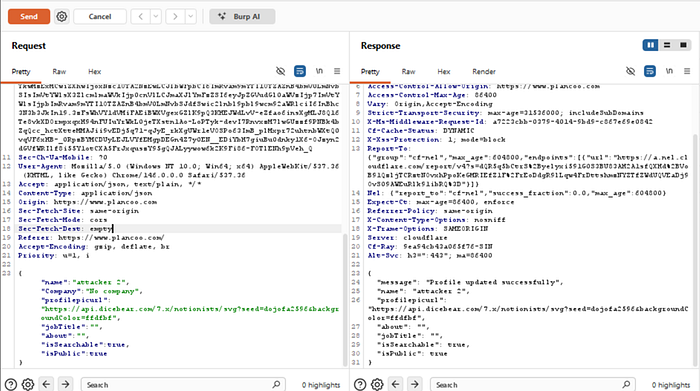
Task: Go to next request in history
Action: coord(175,17)
